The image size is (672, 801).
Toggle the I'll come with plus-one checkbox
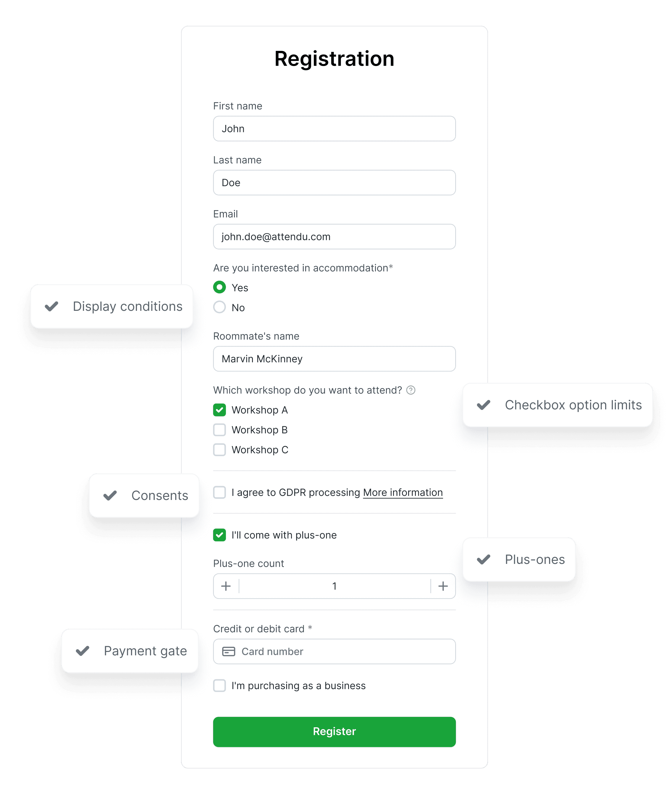[219, 535]
